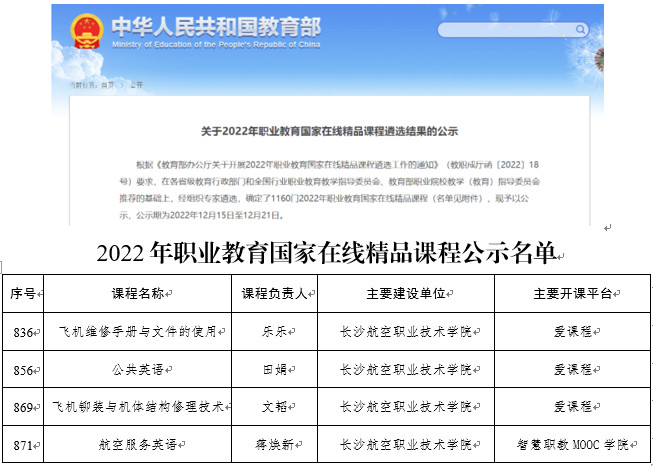Click the article title about 2022年职业教育
653x466 pixels.
329,131
